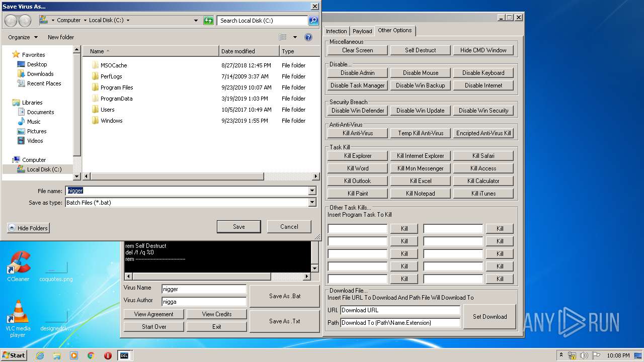Select the Program Files folder icon

tap(95, 87)
